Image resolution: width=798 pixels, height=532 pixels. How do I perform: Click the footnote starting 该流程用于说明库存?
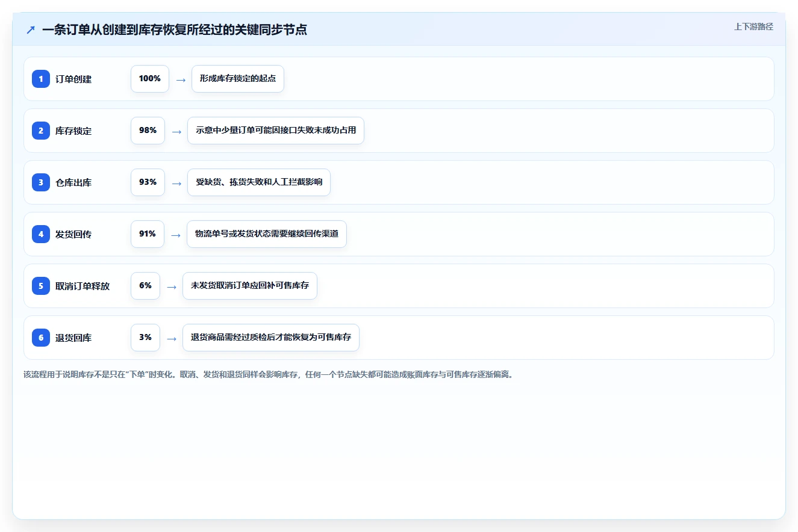point(269,374)
